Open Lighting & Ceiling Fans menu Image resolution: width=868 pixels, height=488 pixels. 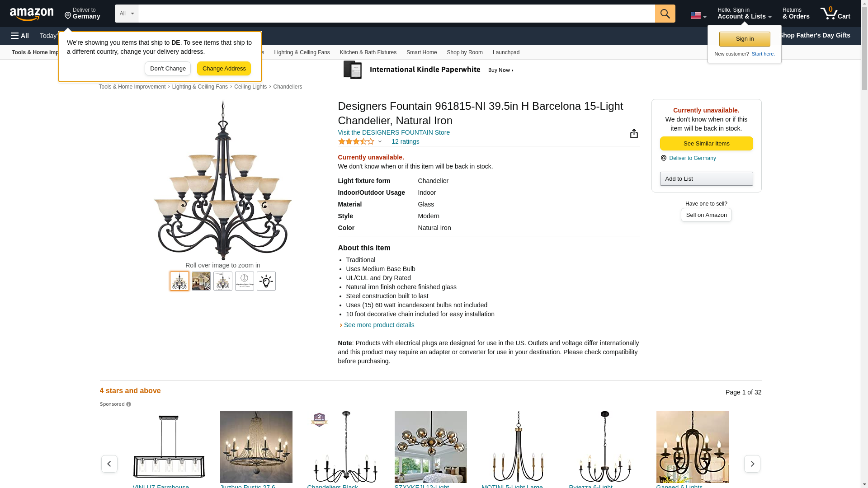click(302, 52)
